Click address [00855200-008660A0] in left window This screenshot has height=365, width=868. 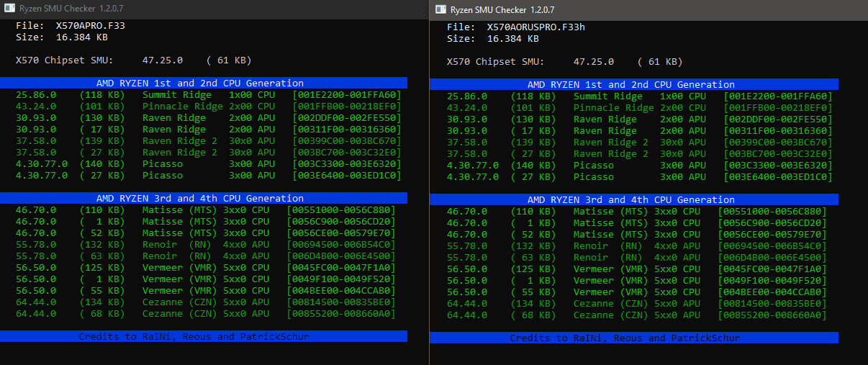pyautogui.click(x=341, y=314)
